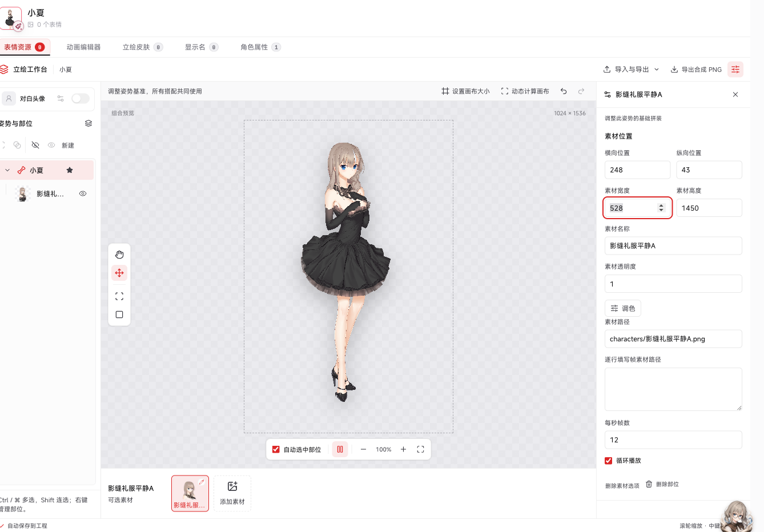Click the 素材透明度 input field
764x532 pixels.
673,284
